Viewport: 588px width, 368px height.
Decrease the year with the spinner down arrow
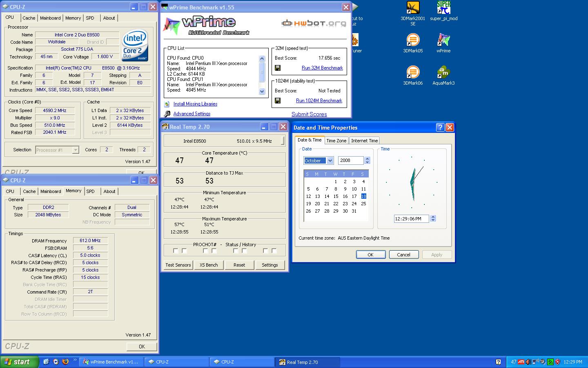[367, 162]
